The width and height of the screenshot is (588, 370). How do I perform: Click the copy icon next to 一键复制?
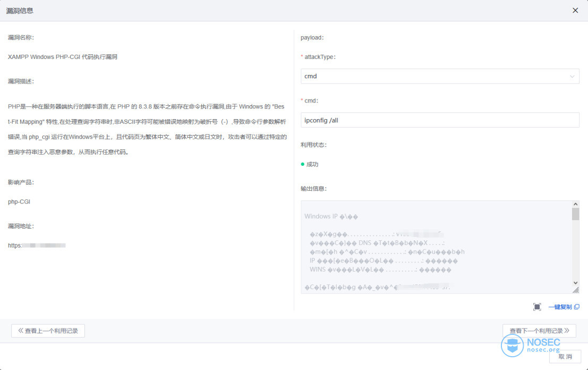pyautogui.click(x=577, y=307)
